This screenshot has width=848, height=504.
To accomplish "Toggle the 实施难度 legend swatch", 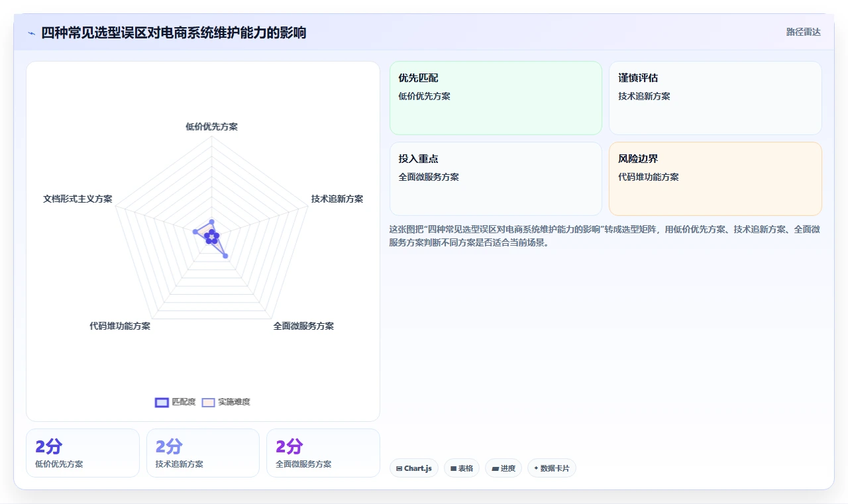I will click(208, 402).
